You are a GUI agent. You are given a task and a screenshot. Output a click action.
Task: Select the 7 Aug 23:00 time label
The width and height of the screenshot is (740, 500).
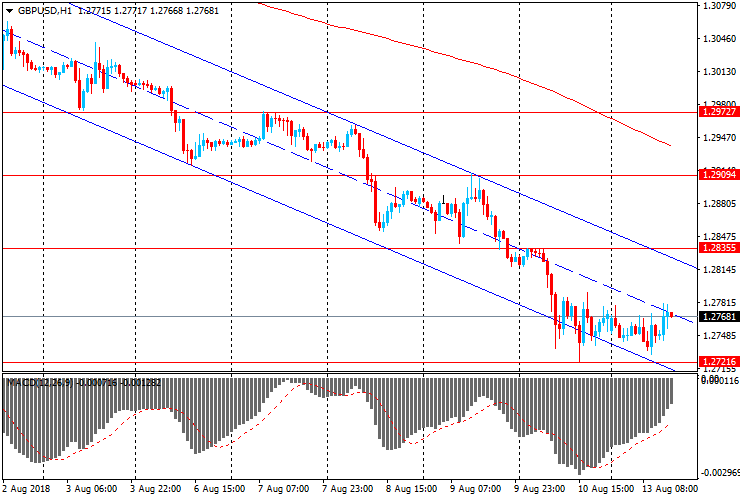[x=348, y=489]
